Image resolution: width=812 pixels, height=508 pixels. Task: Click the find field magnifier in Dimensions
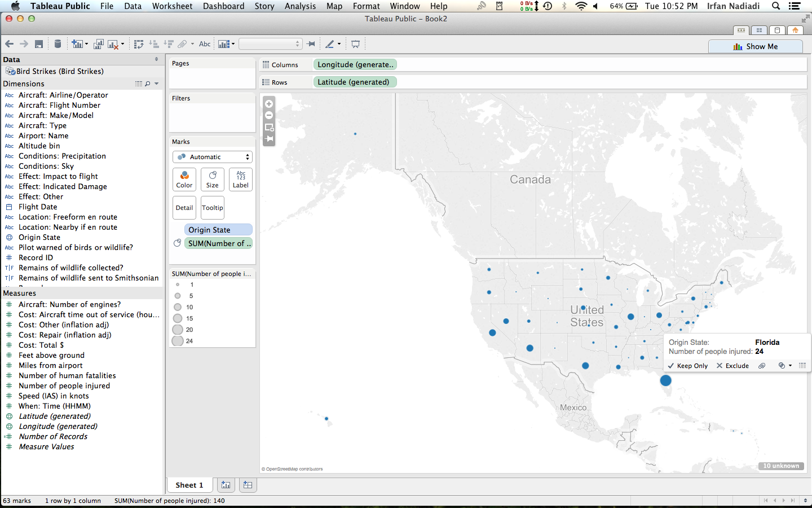(148, 84)
